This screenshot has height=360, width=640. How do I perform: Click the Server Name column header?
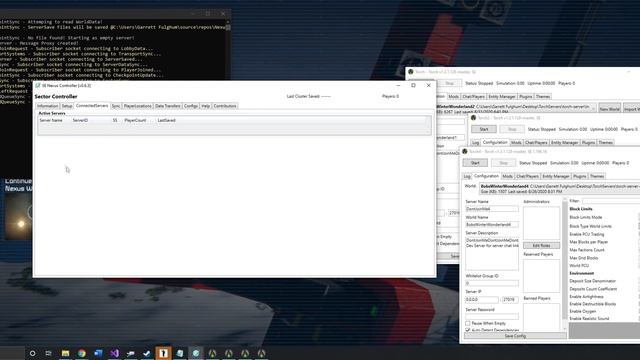51,120
